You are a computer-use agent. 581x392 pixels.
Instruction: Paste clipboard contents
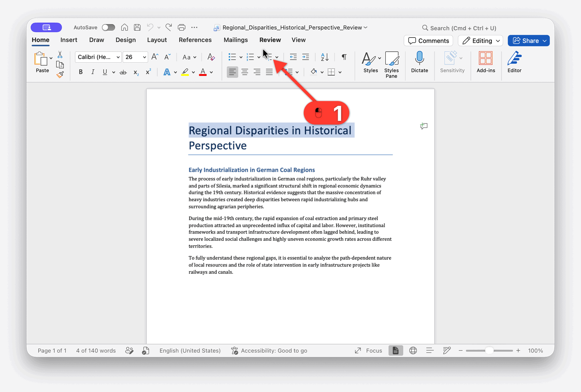click(41, 63)
